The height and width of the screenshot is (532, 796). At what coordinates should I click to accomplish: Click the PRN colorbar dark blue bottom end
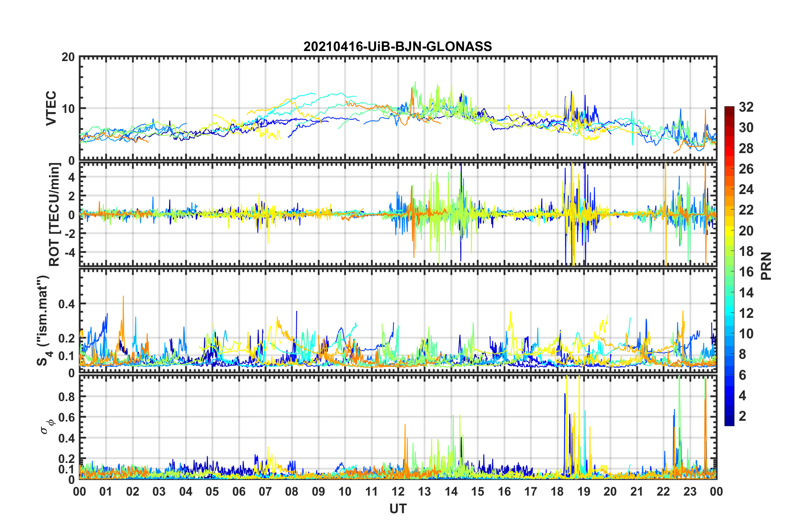tap(729, 421)
